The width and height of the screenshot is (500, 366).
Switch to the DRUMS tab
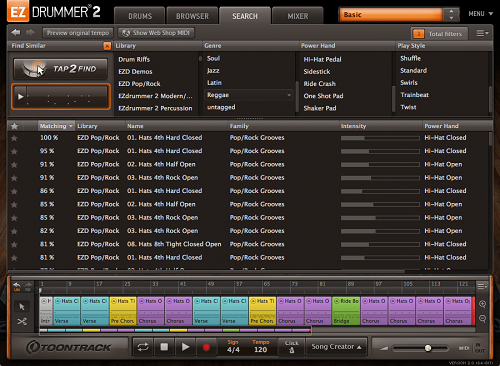tap(140, 16)
